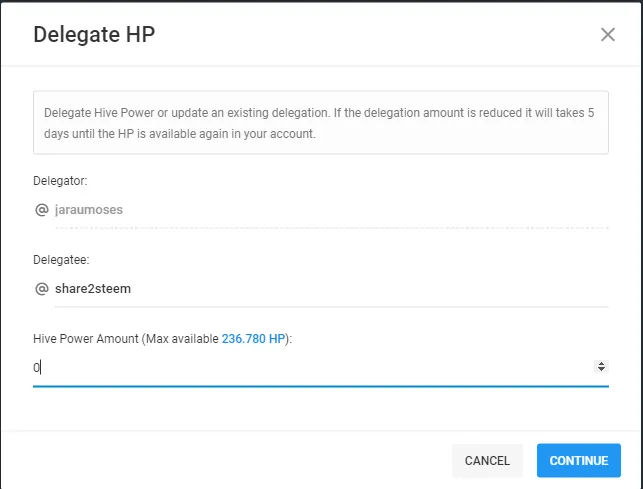Screen dimensions: 643x489
Task: Close the Delegate HP dialog
Action: click(x=607, y=35)
